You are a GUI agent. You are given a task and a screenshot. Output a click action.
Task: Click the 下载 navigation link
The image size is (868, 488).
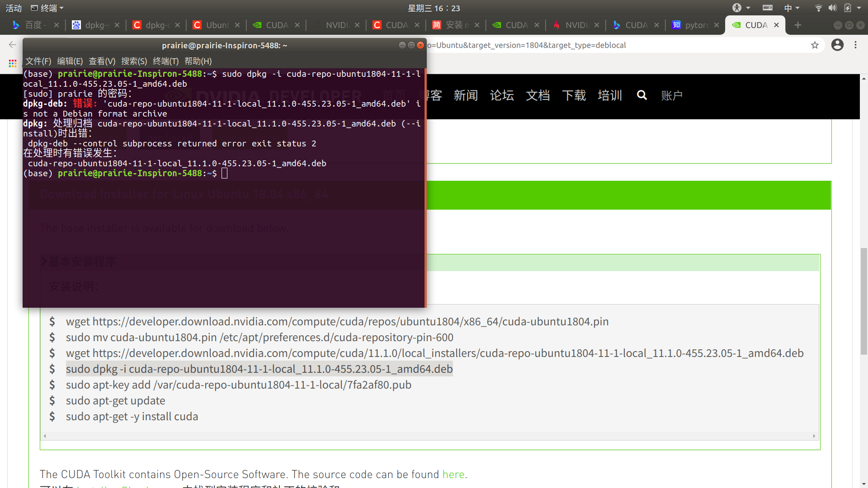click(574, 95)
